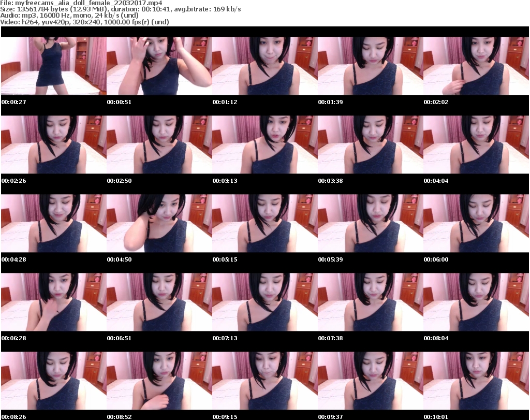Click the 00:04:50 timestamp label
530x420 pixels.
point(120,259)
